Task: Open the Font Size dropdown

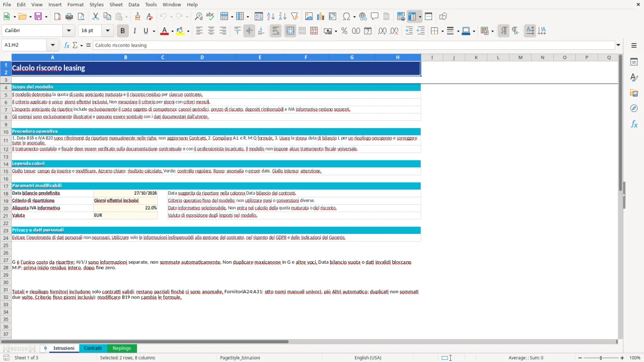Action: pyautogui.click(x=107, y=31)
